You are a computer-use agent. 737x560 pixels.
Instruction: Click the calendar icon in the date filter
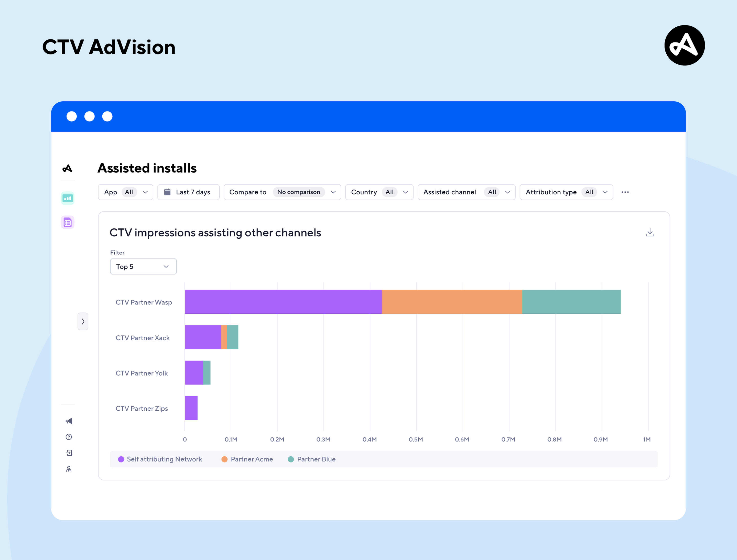coord(167,192)
